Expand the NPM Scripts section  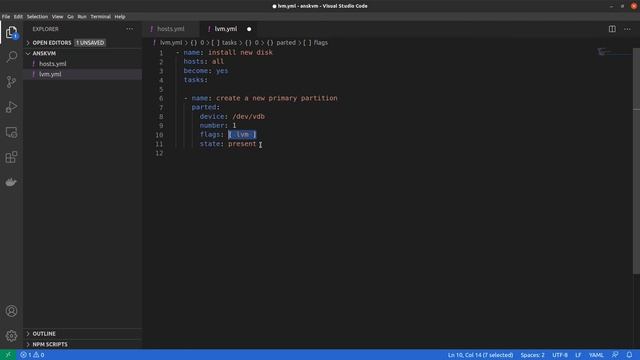click(82, 344)
